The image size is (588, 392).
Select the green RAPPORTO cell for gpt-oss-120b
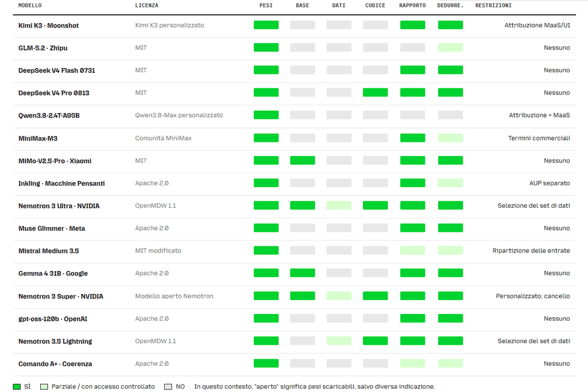coord(412,318)
